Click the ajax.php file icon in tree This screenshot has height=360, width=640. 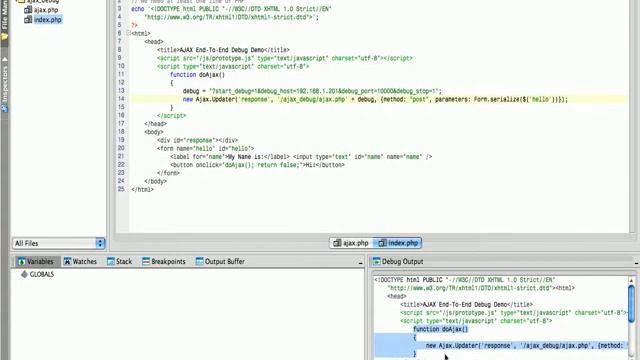click(x=28, y=9)
